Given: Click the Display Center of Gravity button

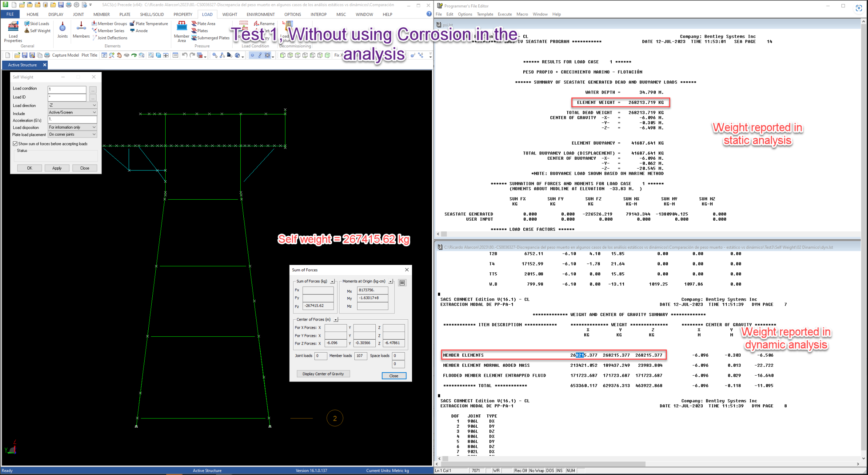Looking at the screenshot, I should (323, 374).
